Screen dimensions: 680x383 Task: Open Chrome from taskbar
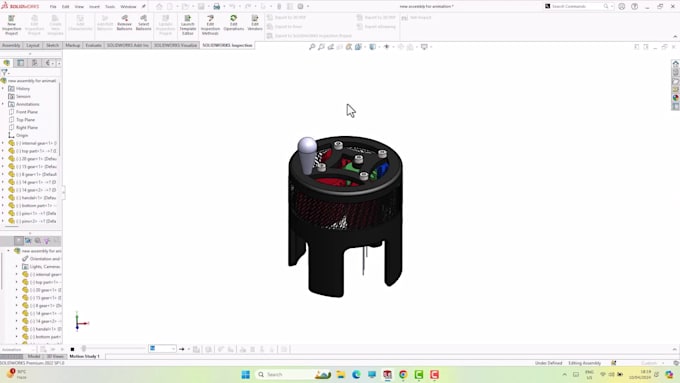[403, 374]
